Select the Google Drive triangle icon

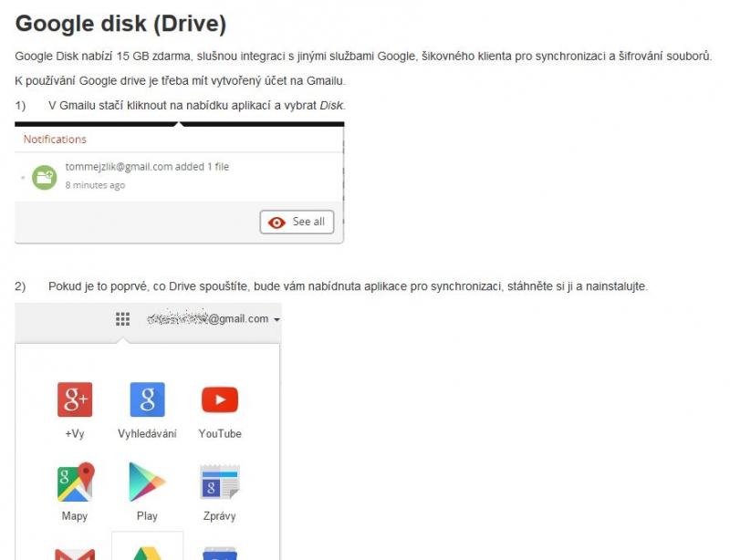tap(147, 554)
